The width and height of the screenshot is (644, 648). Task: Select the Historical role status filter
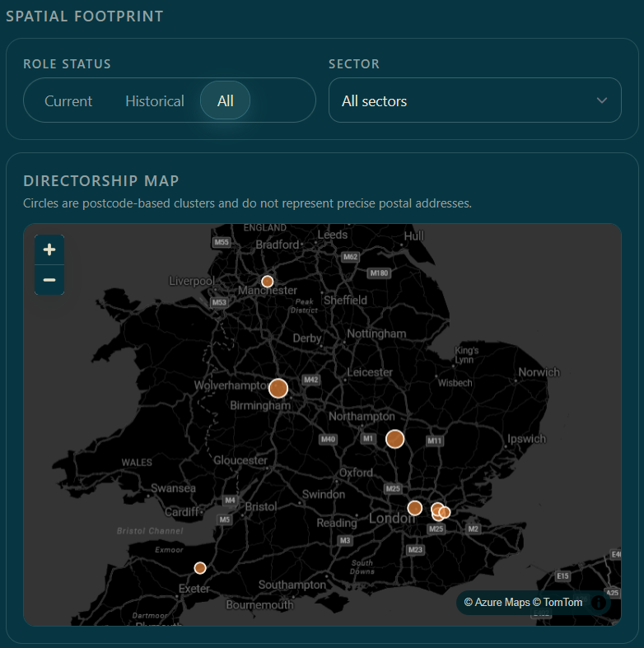(x=155, y=100)
